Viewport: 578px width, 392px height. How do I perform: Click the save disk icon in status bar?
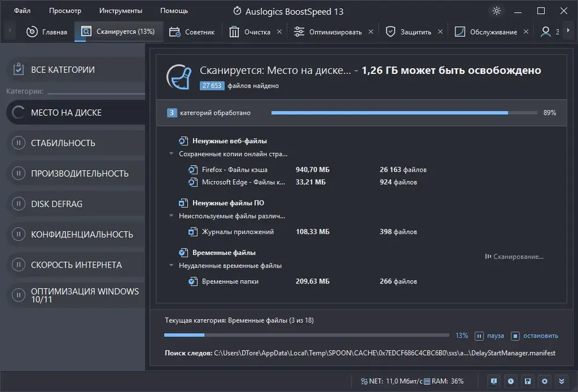coord(528,382)
